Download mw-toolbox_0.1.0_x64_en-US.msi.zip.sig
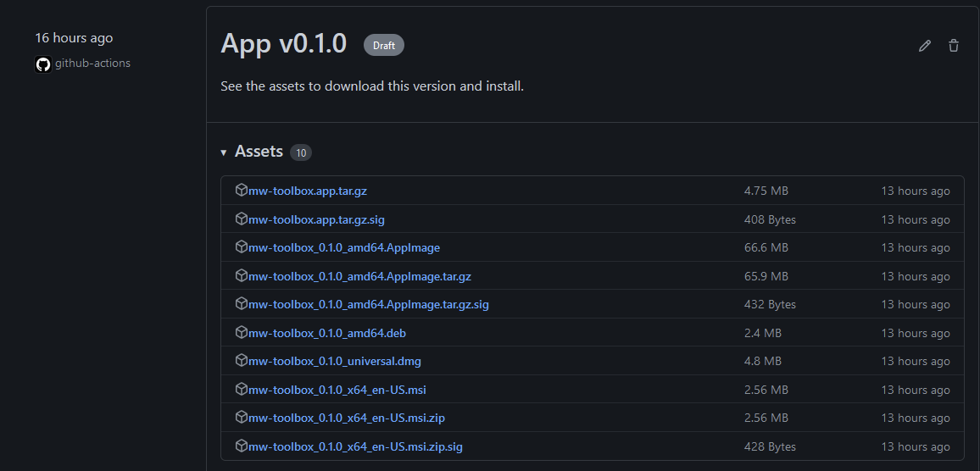 [x=355, y=447]
